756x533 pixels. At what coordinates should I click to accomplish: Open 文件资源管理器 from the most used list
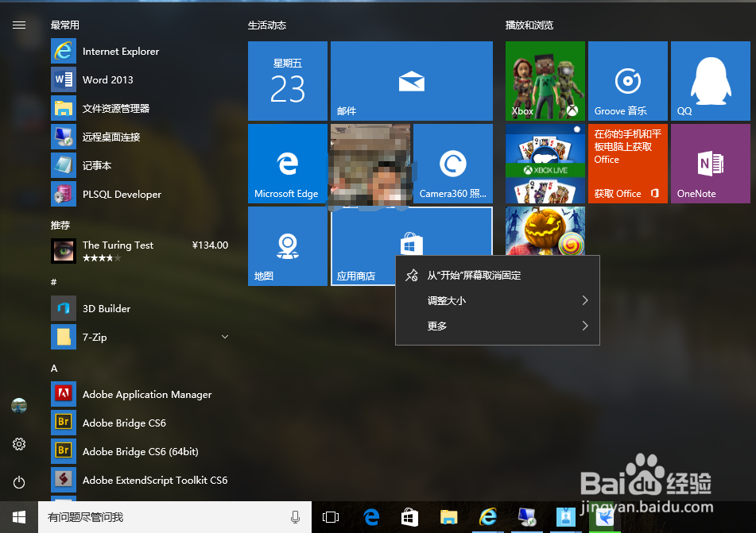click(x=139, y=108)
